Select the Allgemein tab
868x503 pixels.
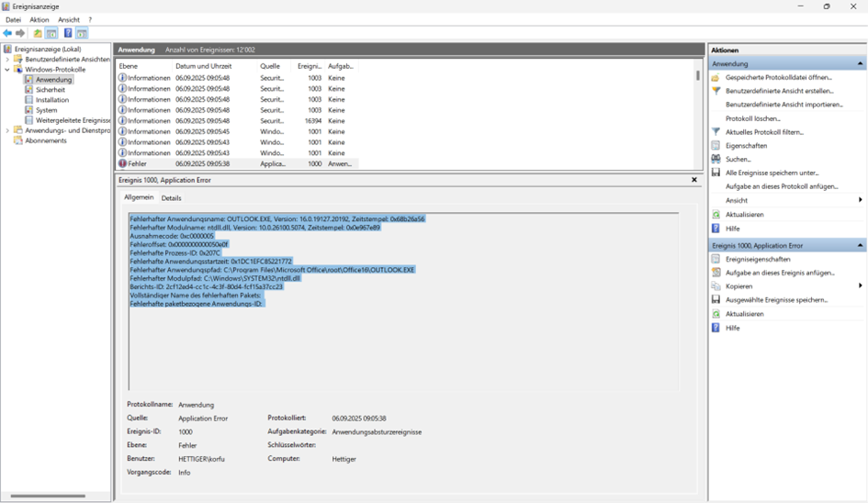(139, 197)
